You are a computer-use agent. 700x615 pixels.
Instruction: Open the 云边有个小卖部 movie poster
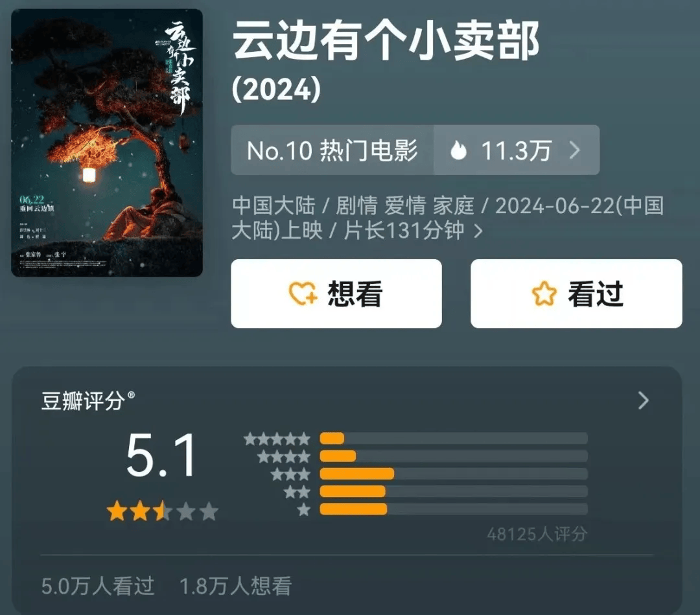(x=107, y=143)
